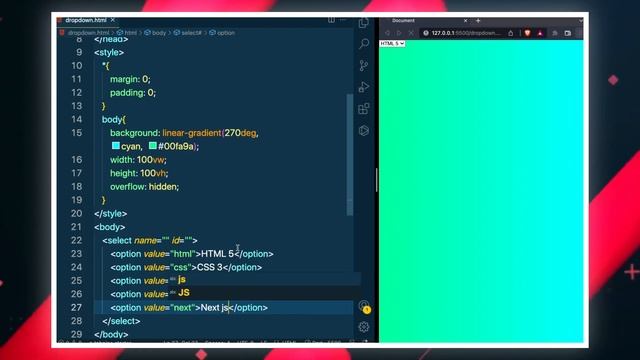Click line number 22 in the gutter
Viewport: 640px width, 360px height.
[76, 240]
